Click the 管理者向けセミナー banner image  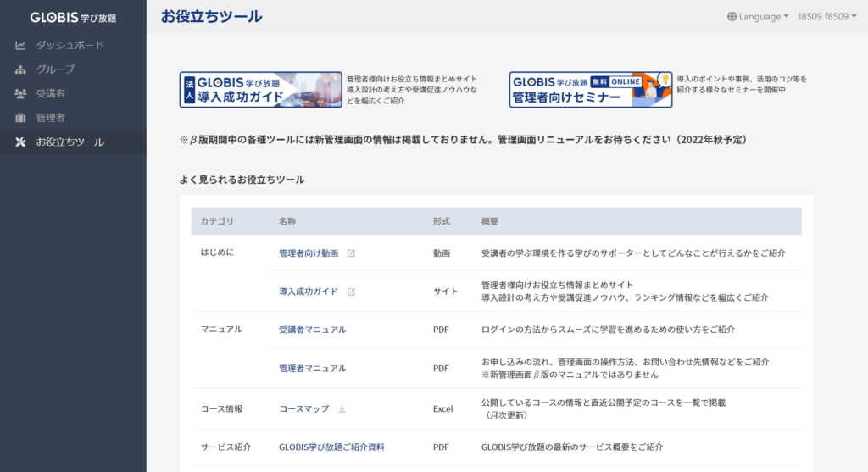[590, 90]
